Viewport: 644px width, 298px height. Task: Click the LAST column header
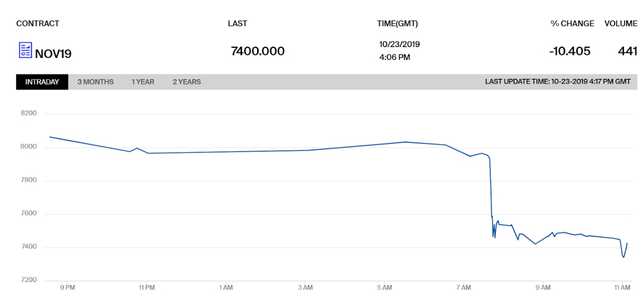click(x=237, y=24)
